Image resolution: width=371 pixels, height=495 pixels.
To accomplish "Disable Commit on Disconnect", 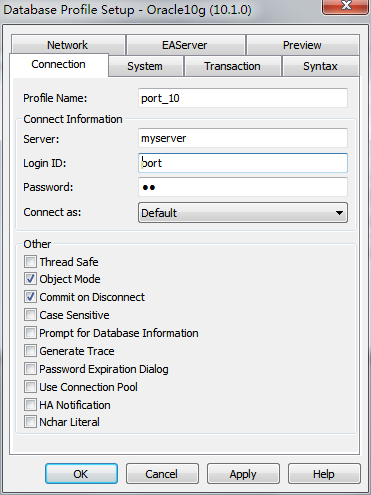I will tap(30, 297).
